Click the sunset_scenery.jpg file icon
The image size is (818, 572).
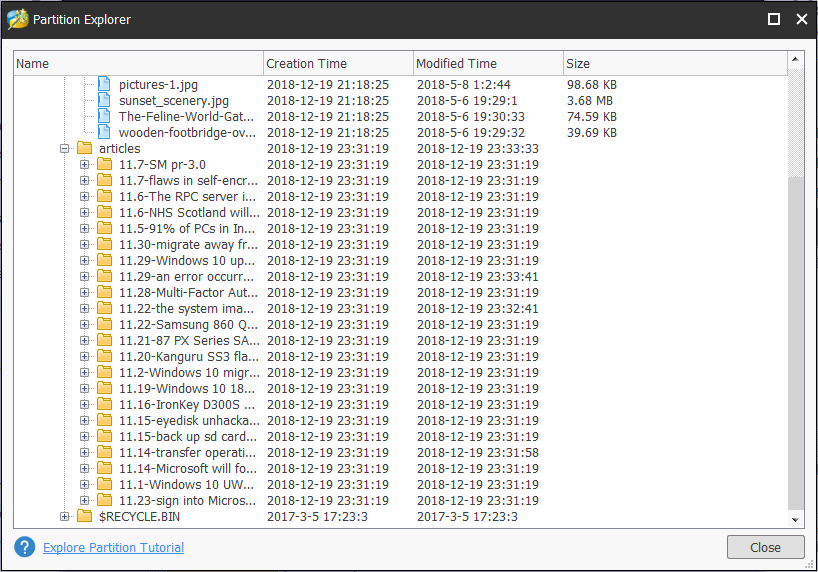[x=104, y=101]
